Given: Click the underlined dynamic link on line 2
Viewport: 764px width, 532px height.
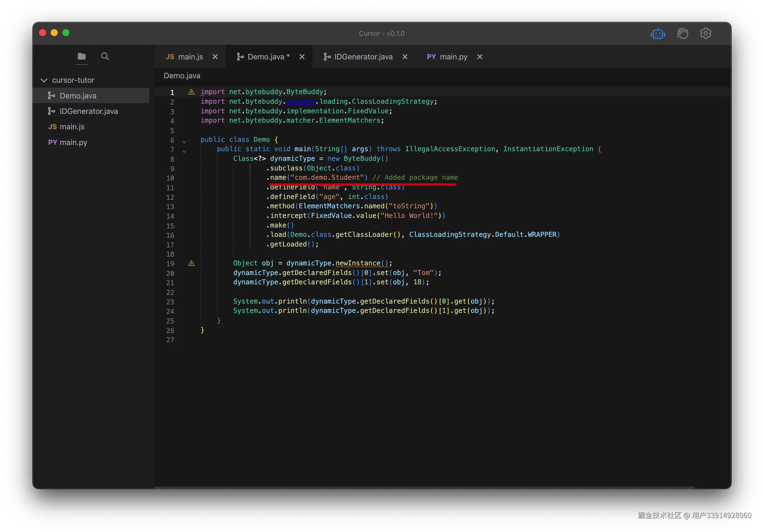Looking at the screenshot, I should coord(300,101).
